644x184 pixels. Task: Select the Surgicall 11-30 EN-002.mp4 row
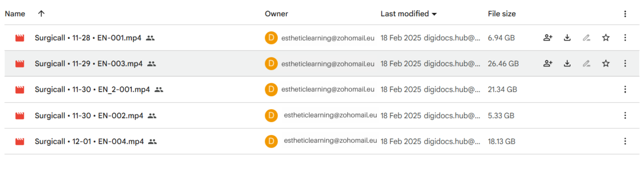point(322,116)
